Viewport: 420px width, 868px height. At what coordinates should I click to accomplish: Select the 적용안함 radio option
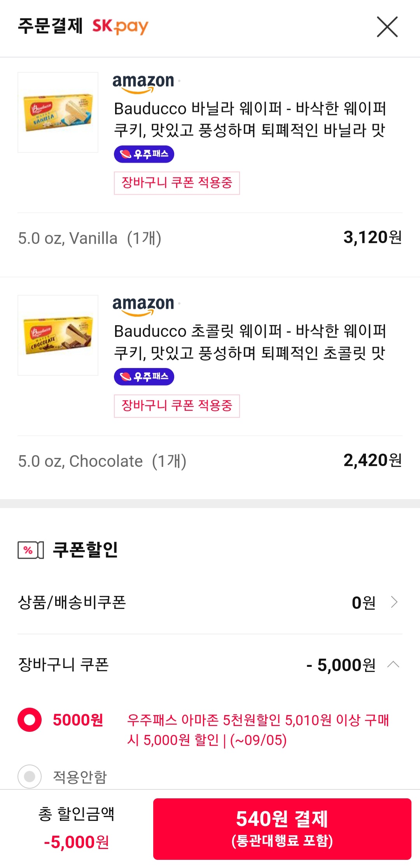[x=30, y=777]
